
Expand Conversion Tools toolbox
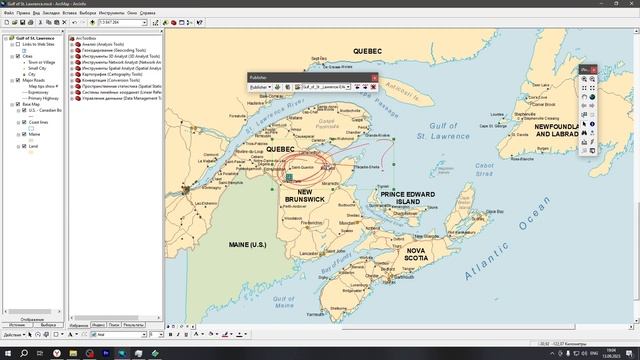[72, 80]
